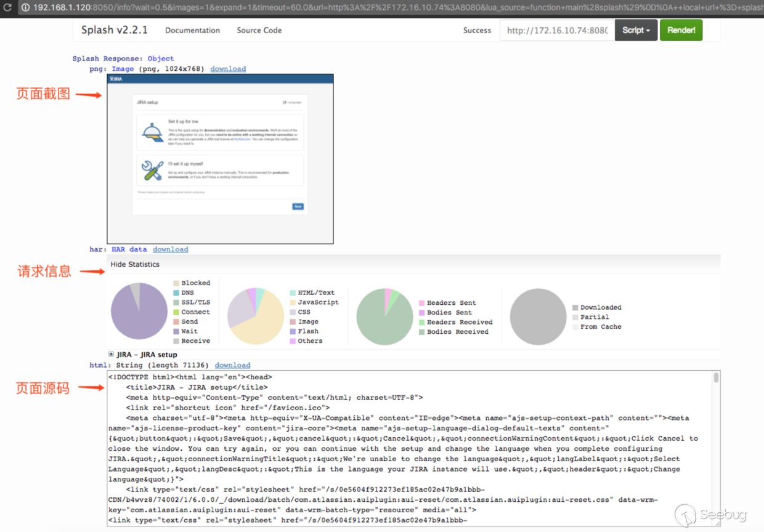This screenshot has height=532, width=764.
Task: Click the site info icon in address bar
Action: pos(25,8)
